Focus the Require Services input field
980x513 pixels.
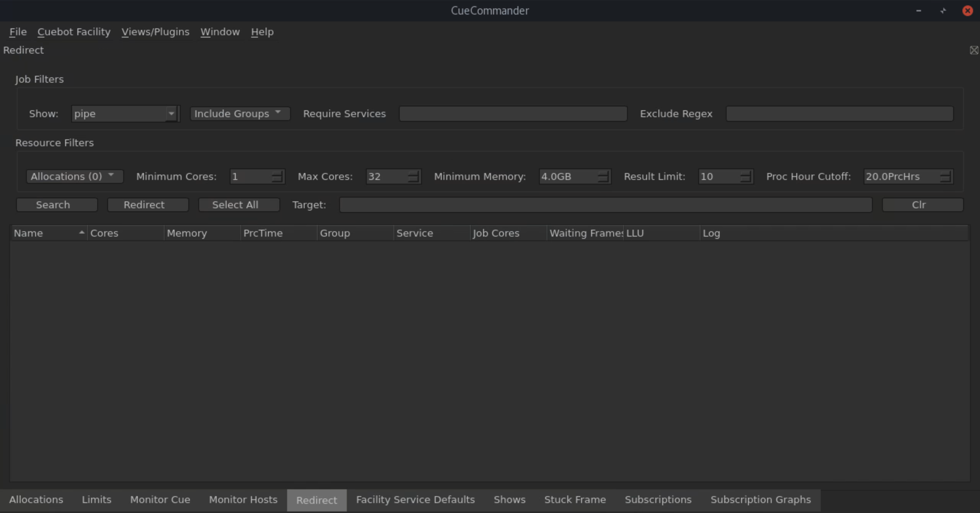coord(513,114)
